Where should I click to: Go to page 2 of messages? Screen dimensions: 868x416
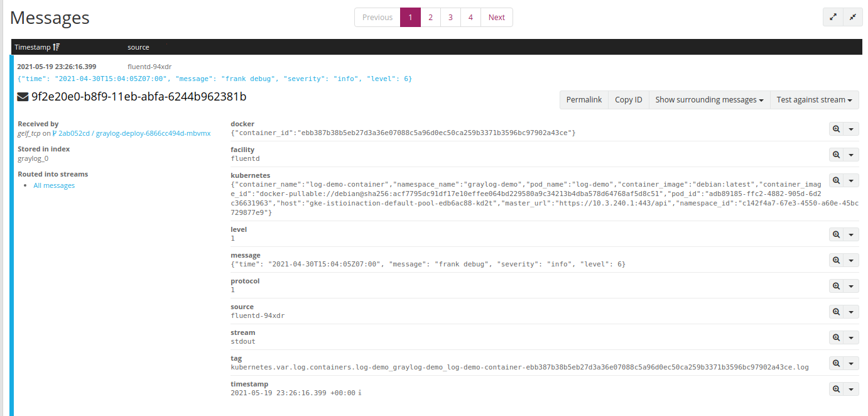point(430,17)
